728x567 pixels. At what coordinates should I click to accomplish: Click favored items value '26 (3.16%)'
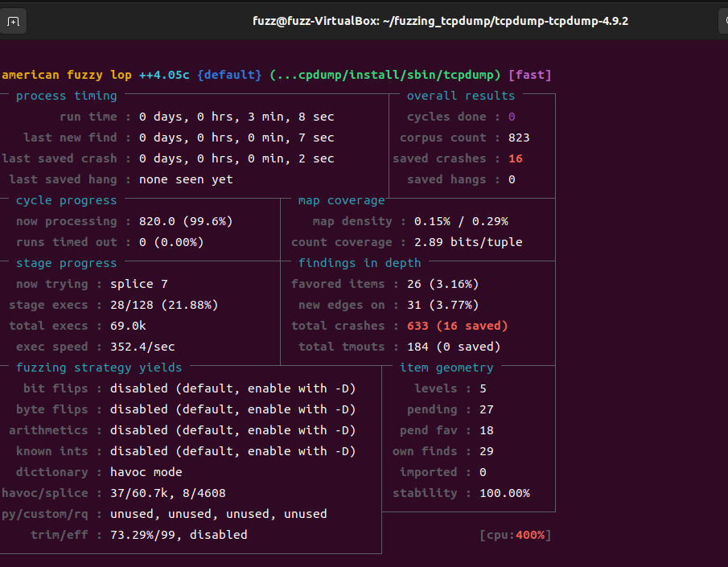(443, 284)
